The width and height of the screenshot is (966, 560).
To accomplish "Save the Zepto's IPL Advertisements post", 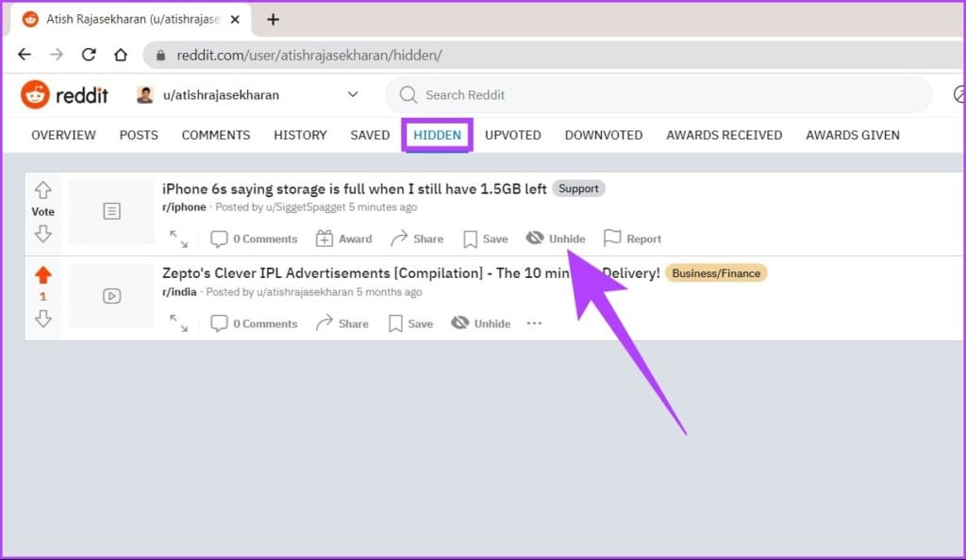I will (x=410, y=323).
